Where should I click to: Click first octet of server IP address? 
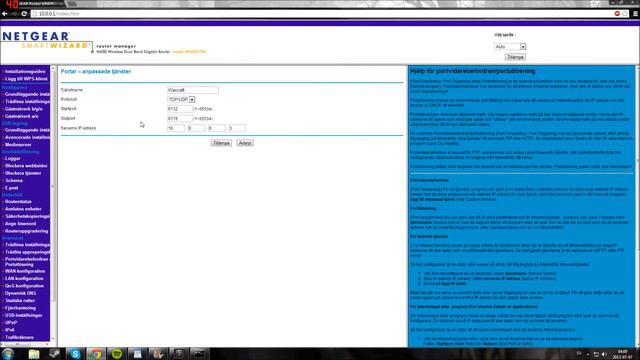[176, 128]
